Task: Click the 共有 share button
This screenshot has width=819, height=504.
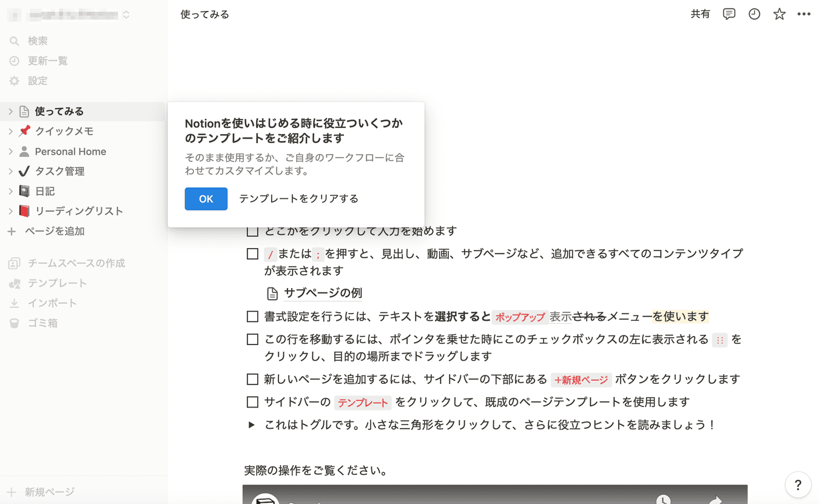Action: [700, 14]
